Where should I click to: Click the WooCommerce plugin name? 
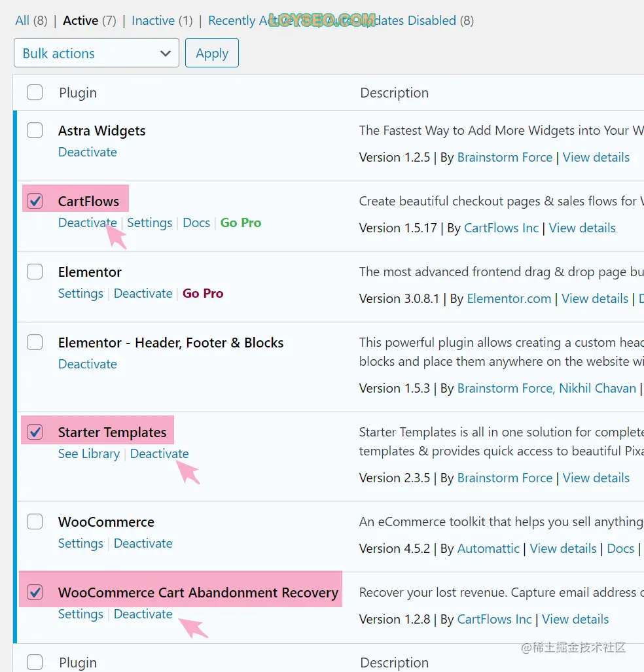(106, 522)
